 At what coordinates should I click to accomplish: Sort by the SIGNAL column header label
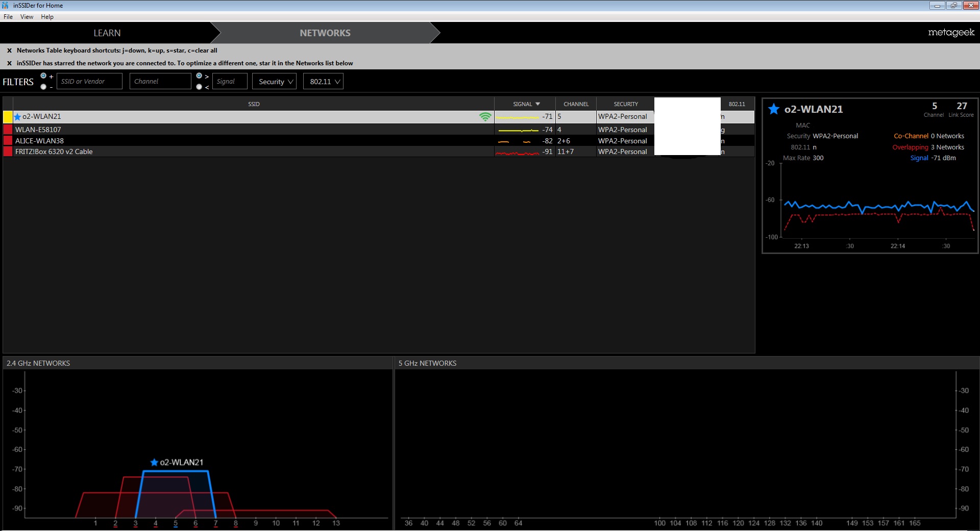tap(522, 104)
